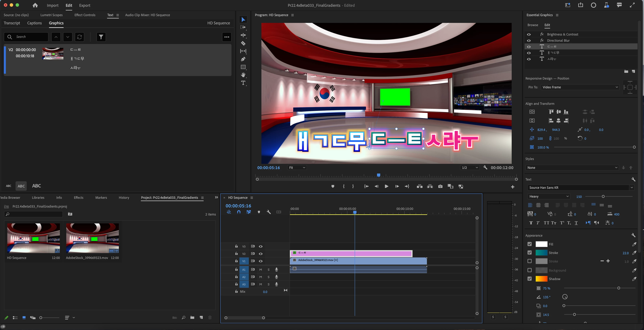
Task: Select the Rectangle tool
Action: coord(243,67)
